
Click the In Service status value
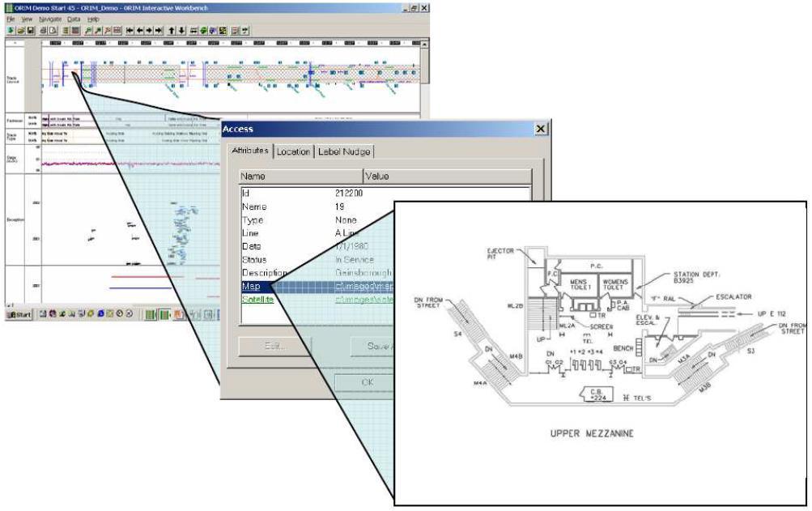[355, 260]
